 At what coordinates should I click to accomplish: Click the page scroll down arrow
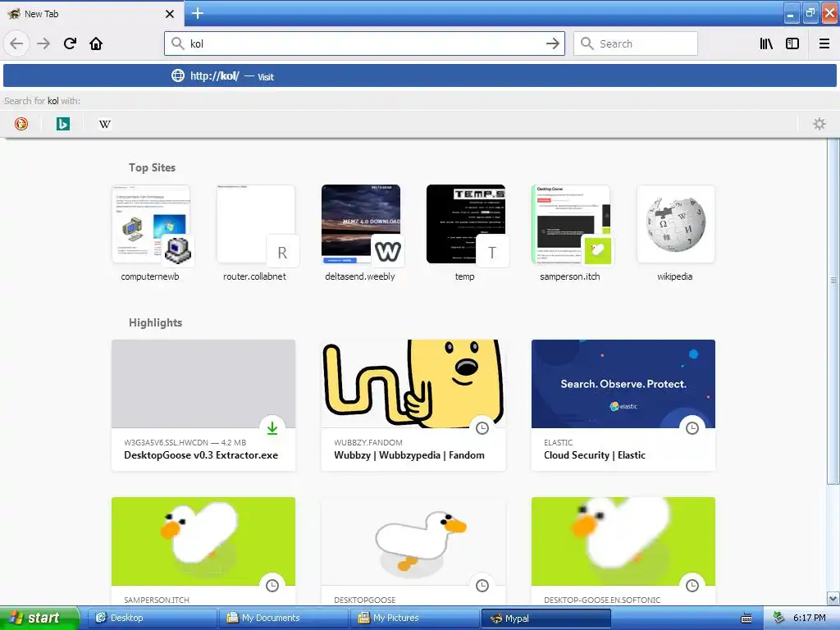pos(833,598)
